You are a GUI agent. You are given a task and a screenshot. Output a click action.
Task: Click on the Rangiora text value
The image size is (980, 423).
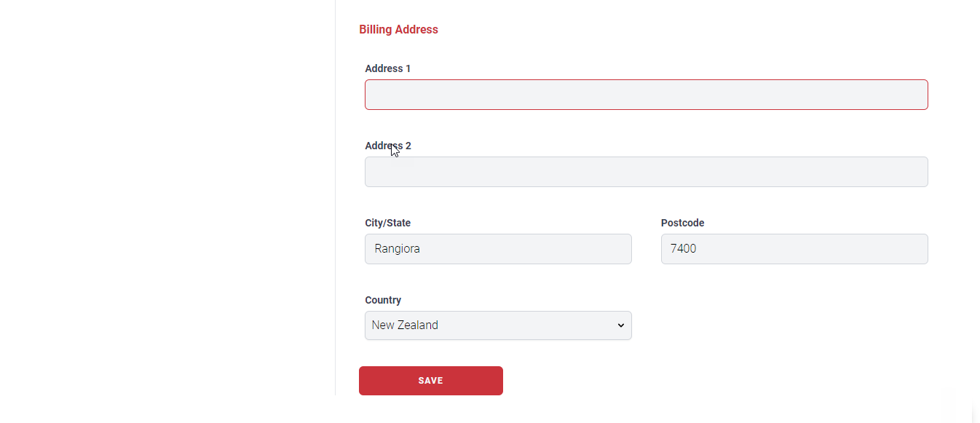(x=397, y=249)
